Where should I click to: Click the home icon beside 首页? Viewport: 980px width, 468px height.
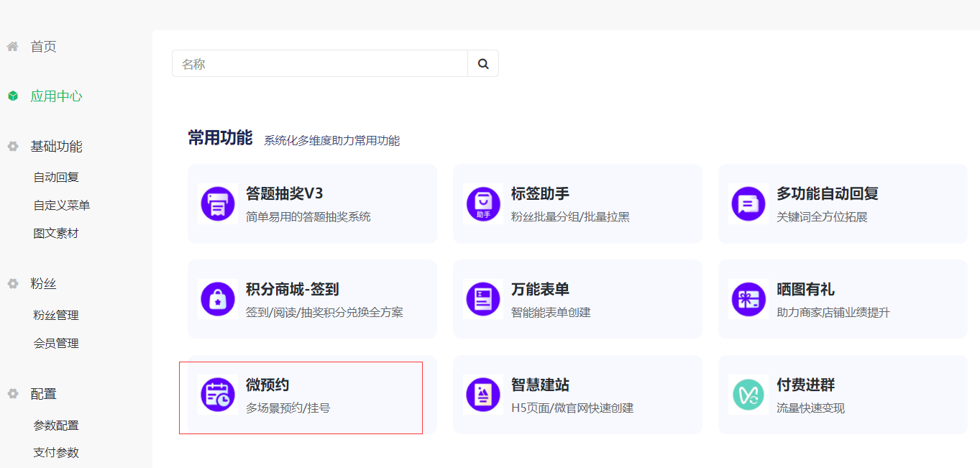click(12, 47)
